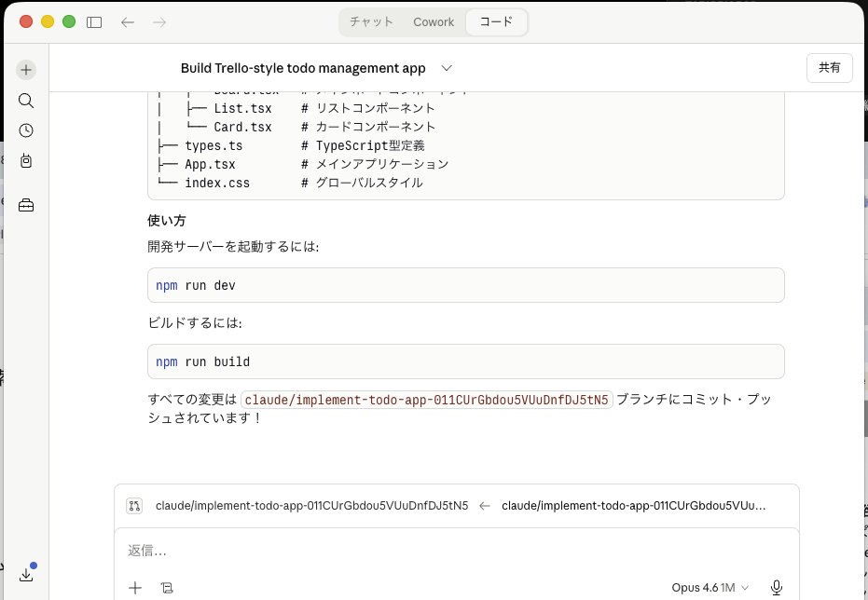Click the conversation title 'Build Trello-style todo management app'
Image resolution: width=868 pixels, height=600 pixels.
tap(303, 68)
